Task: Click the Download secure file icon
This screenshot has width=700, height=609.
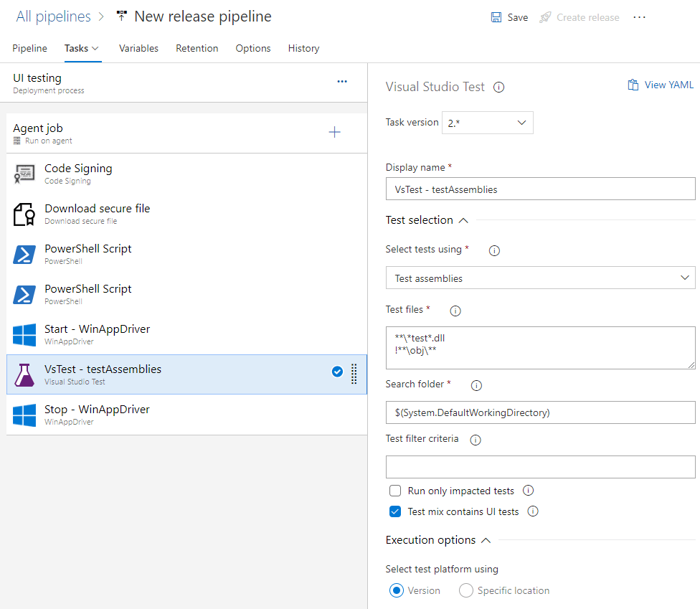Action: 25,214
